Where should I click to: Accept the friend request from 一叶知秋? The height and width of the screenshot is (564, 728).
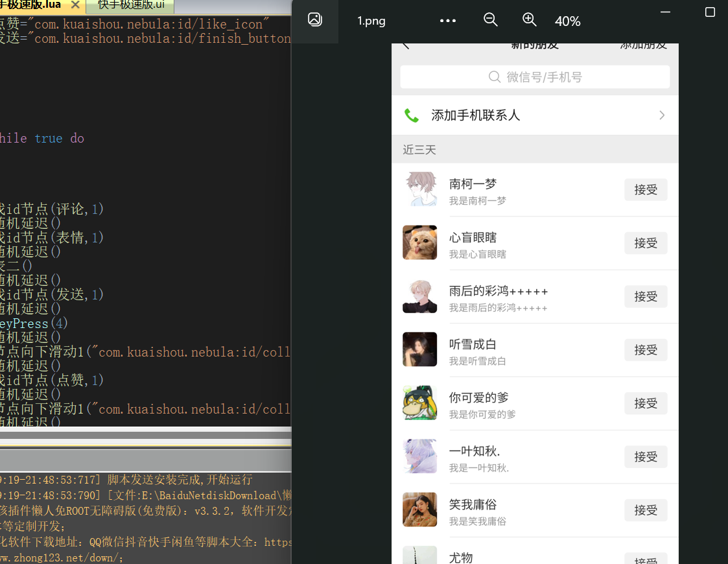(646, 456)
